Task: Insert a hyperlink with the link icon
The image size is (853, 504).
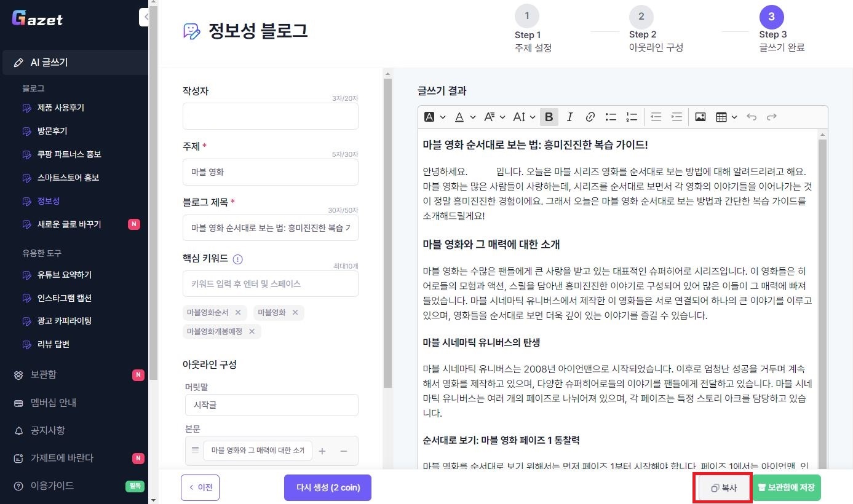Action: pos(590,117)
